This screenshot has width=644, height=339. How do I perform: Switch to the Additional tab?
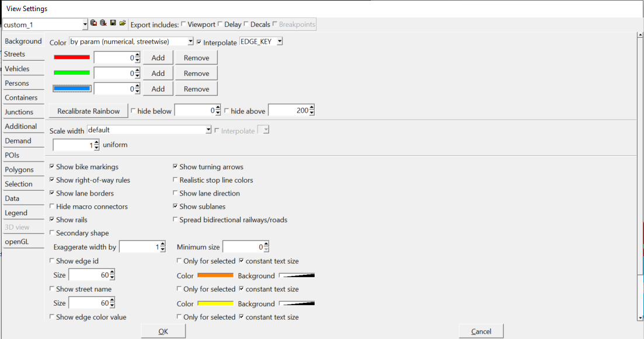point(23,126)
